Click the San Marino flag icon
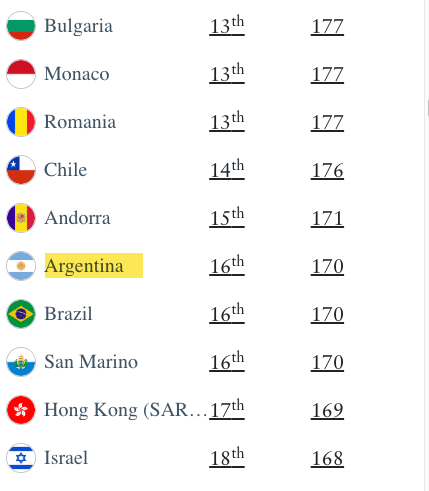 [21, 362]
